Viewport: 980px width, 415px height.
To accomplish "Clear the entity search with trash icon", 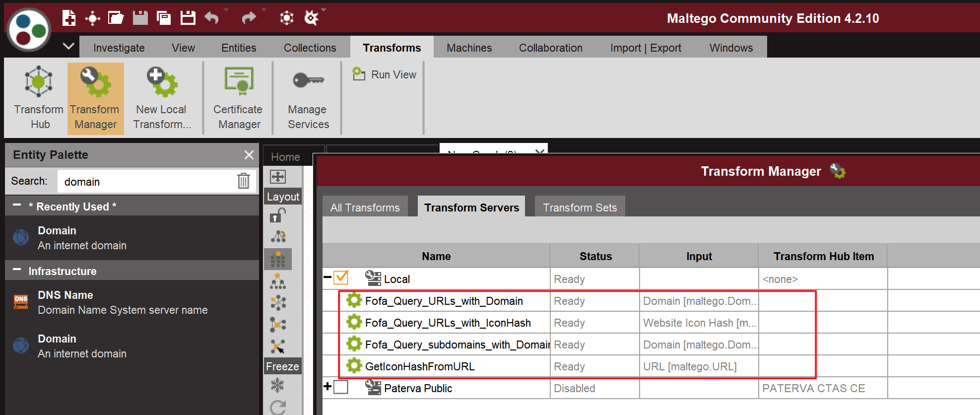I will click(x=243, y=181).
